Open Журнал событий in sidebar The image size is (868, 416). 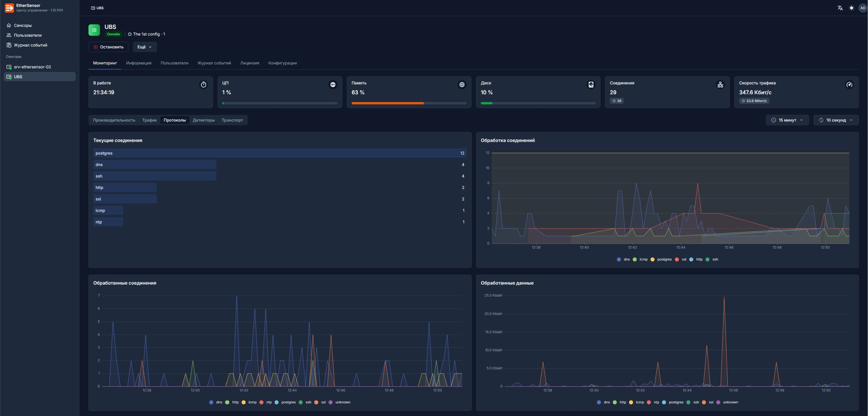30,45
